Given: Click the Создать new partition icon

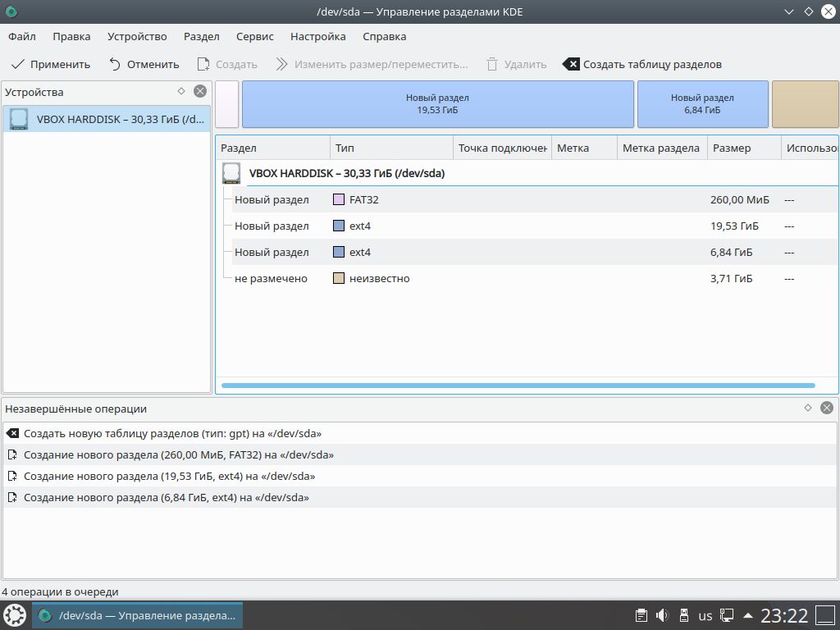Looking at the screenshot, I should point(203,64).
